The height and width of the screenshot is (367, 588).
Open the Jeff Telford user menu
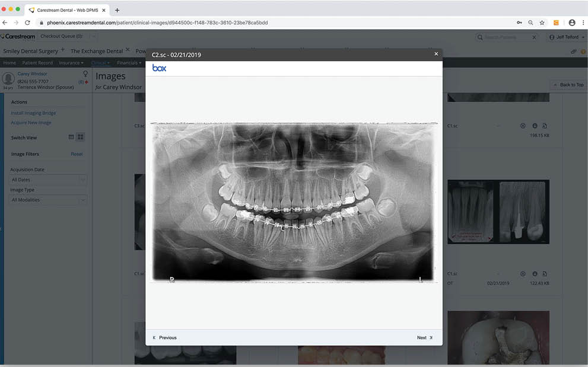point(567,37)
